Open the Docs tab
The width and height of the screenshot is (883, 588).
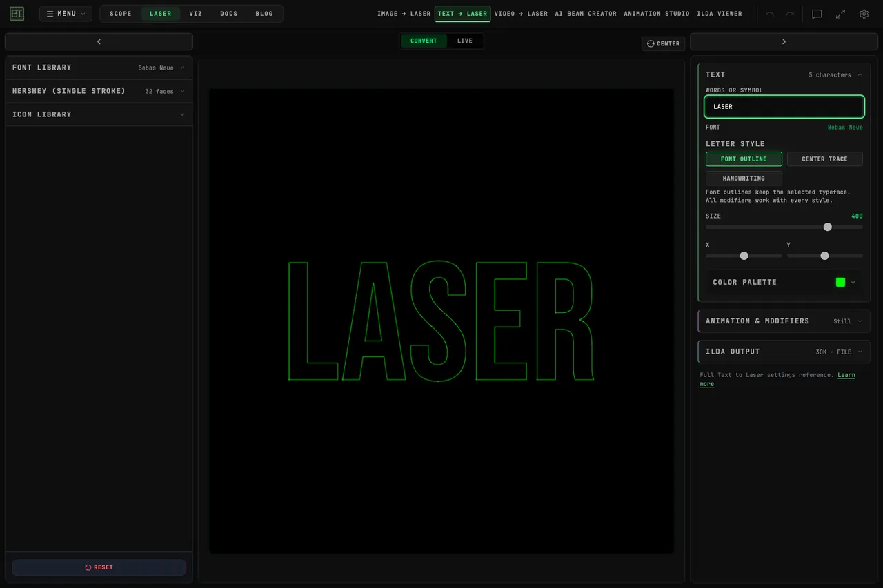[229, 14]
